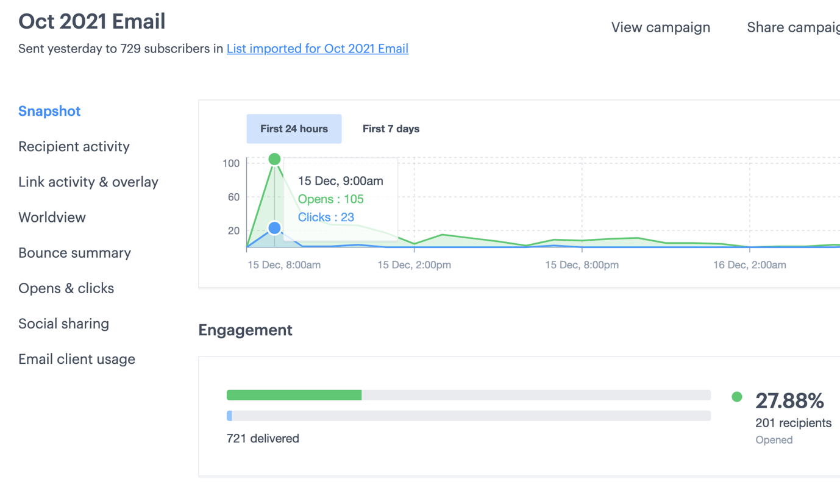
Task: Open the Snapshot report section
Action: tap(49, 111)
